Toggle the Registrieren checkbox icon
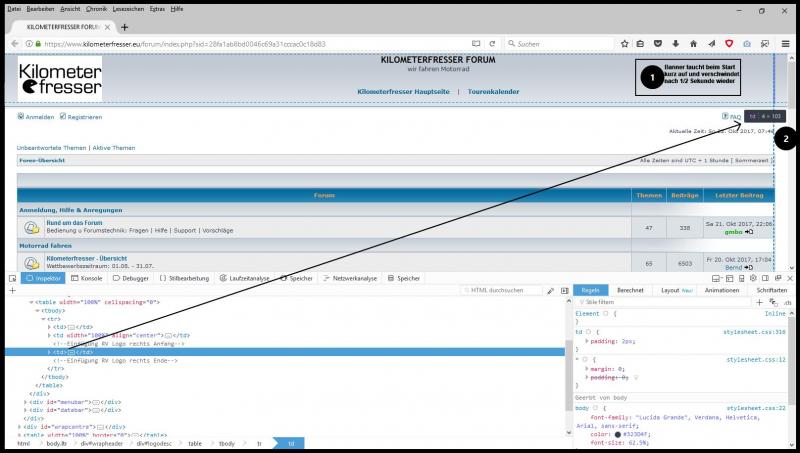This screenshot has width=800, height=453. (62, 116)
